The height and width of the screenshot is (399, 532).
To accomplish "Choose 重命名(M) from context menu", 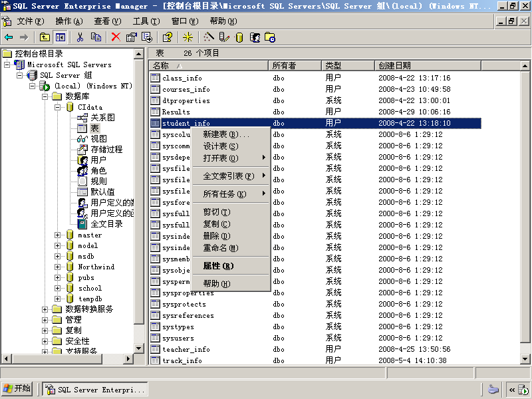I will pyautogui.click(x=231, y=248).
